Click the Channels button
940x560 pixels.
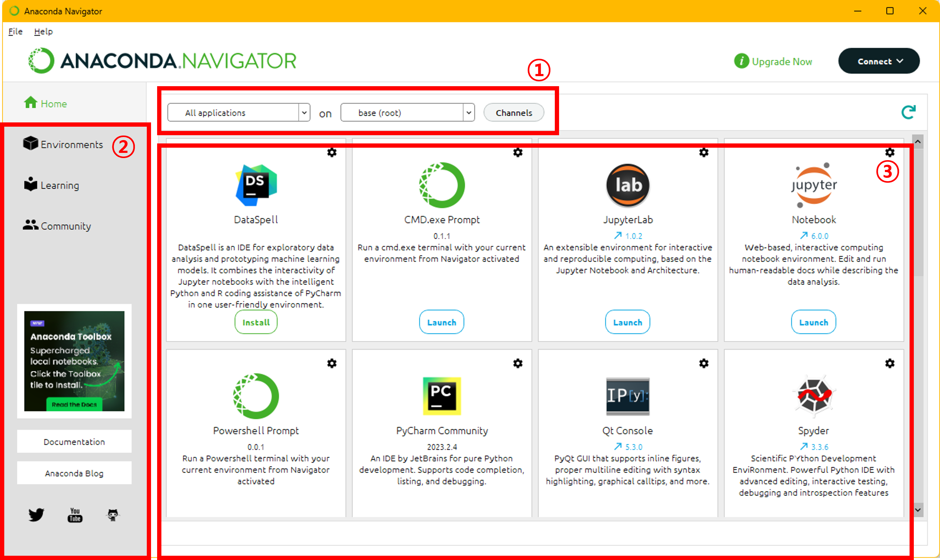coord(514,112)
